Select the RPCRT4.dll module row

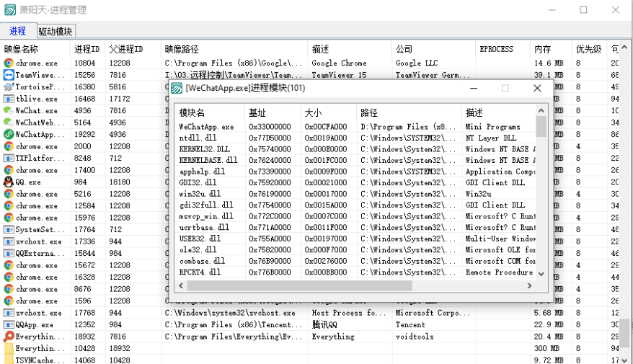355,272
